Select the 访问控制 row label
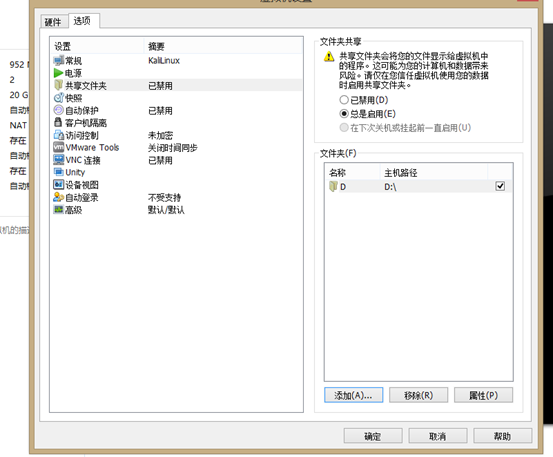Viewport: 553px width, 457px height. coord(82,135)
